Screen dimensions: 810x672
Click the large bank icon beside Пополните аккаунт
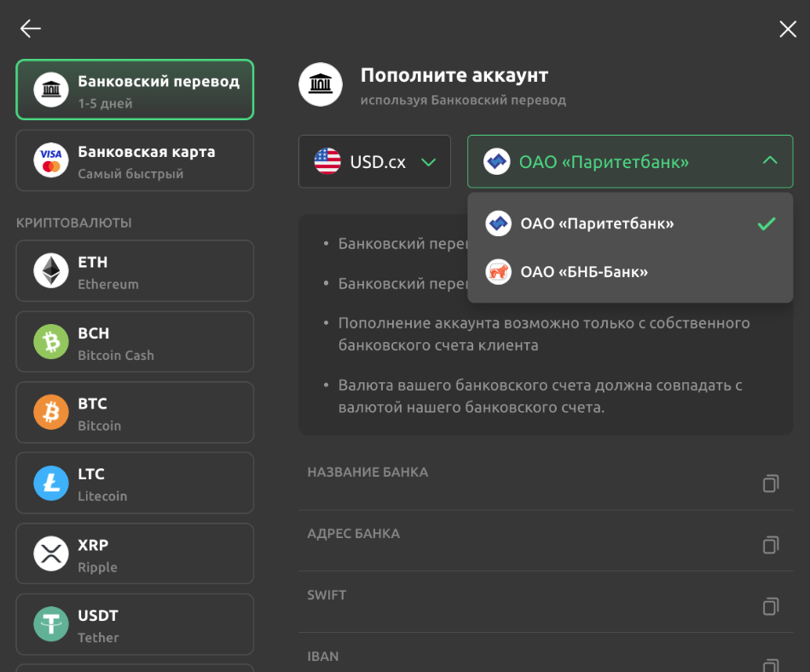[x=321, y=84]
